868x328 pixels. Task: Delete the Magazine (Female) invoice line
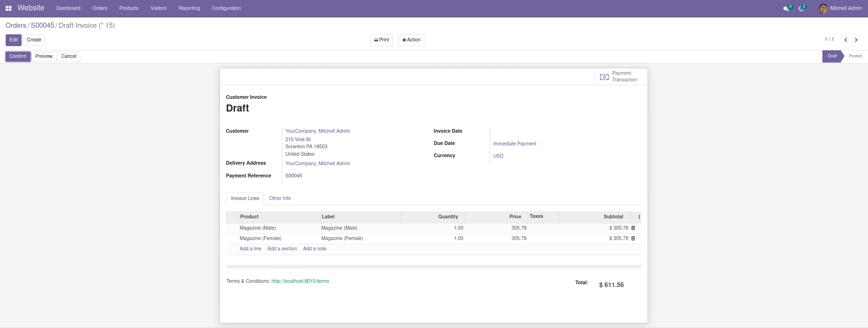tap(633, 239)
